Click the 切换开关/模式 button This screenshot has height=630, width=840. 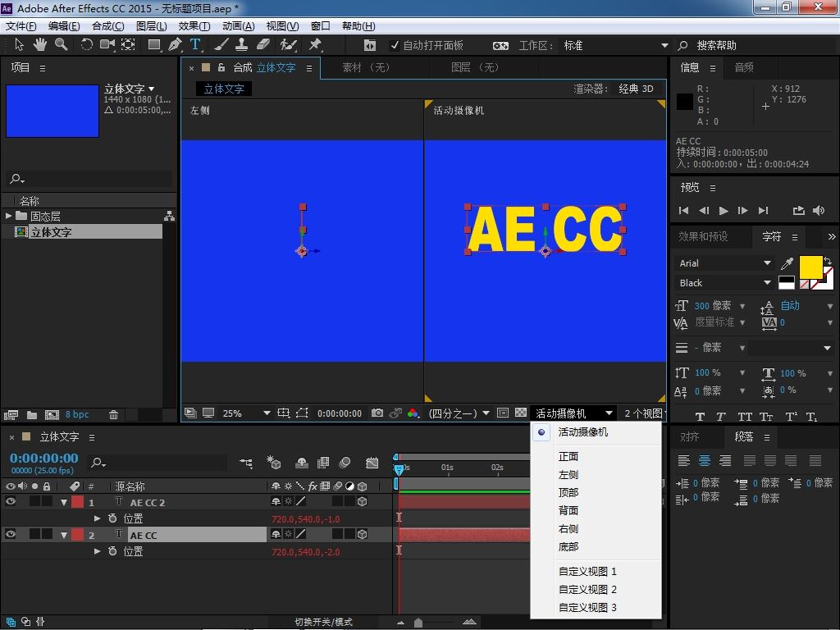pyautogui.click(x=323, y=622)
